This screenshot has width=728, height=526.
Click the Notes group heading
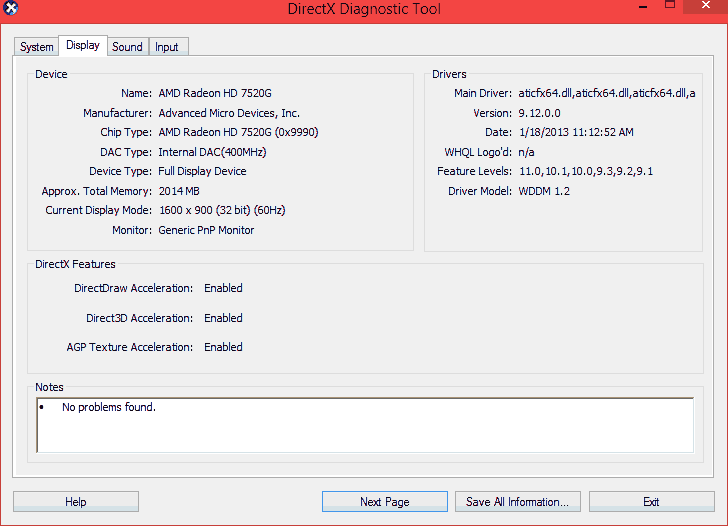point(50,387)
